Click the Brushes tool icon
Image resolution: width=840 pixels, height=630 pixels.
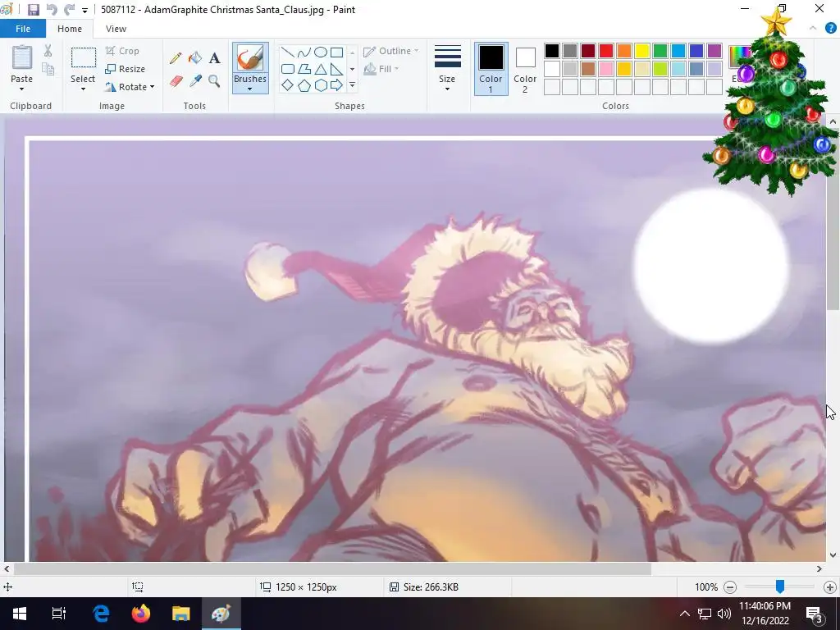tap(249, 58)
